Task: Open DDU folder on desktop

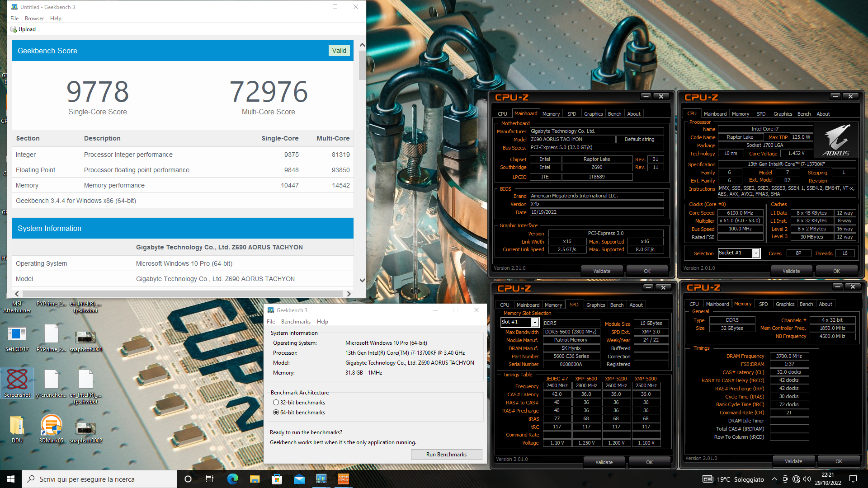Action: [x=17, y=428]
